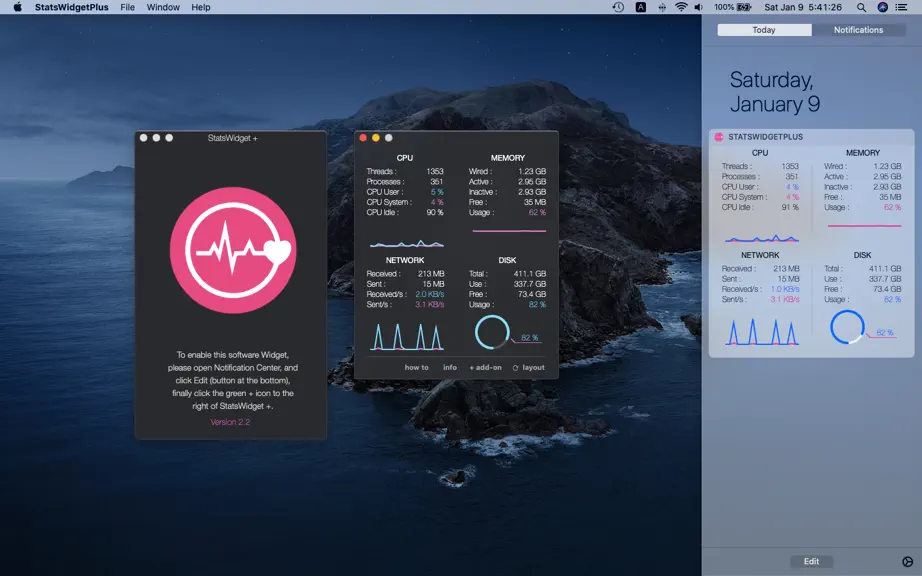Click the Edit button in Notification Center
The height and width of the screenshot is (576, 922).
click(x=811, y=561)
